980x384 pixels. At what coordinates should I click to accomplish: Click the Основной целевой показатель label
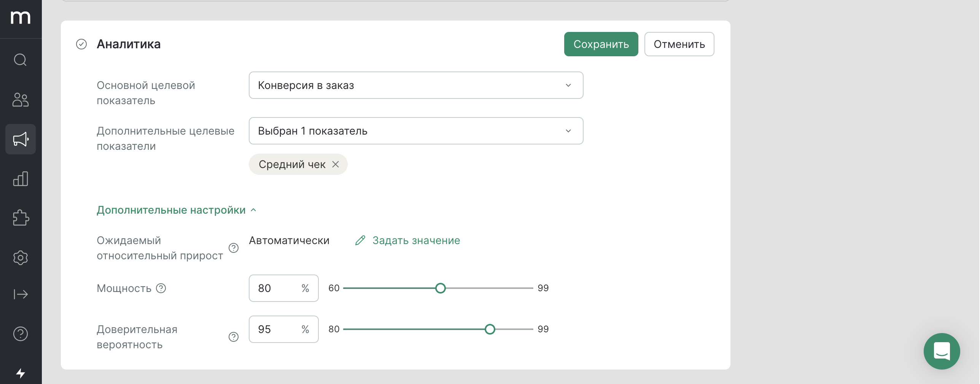coord(146,93)
